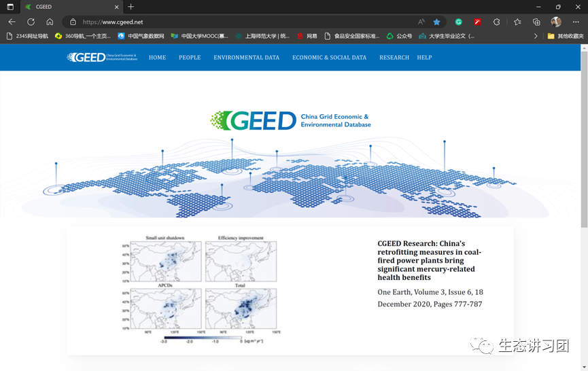Viewport: 588px width, 371px height.
Task: Open the 其他收藏夹 folder
Action: (x=566, y=36)
